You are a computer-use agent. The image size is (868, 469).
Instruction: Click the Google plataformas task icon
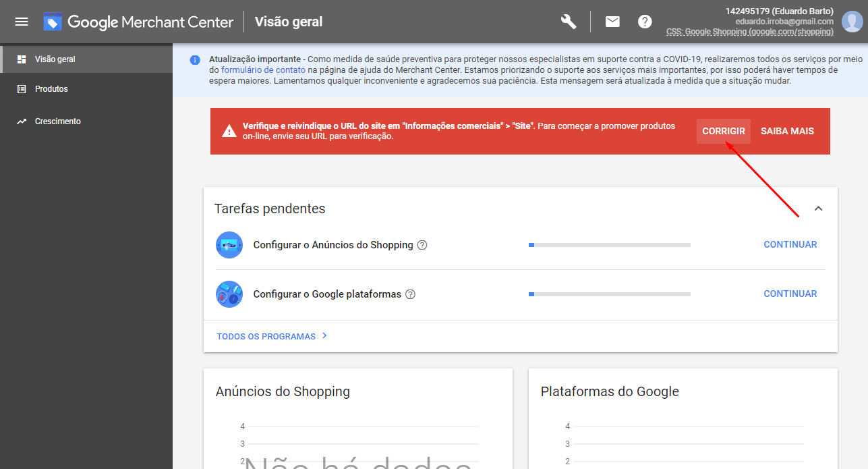pyautogui.click(x=229, y=294)
